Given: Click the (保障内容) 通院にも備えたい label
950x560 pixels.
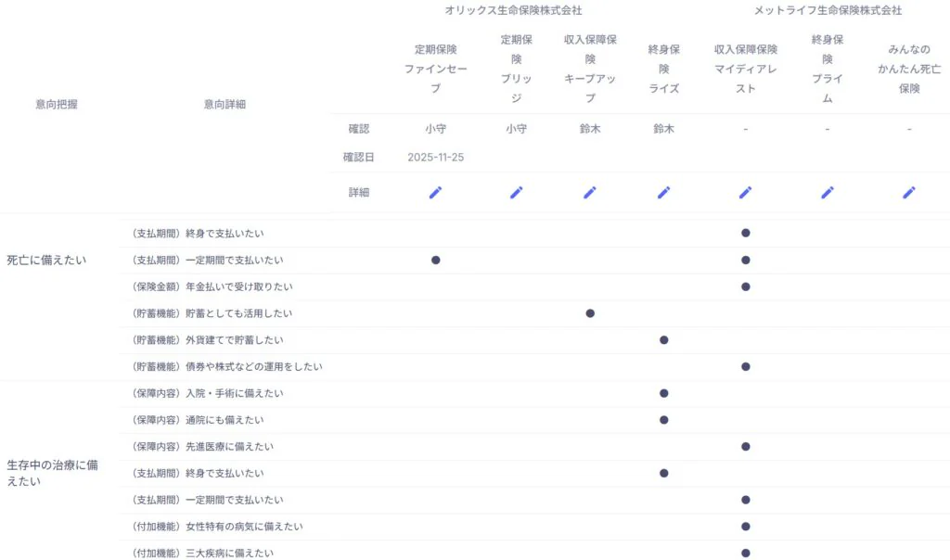Looking at the screenshot, I should tap(197, 420).
